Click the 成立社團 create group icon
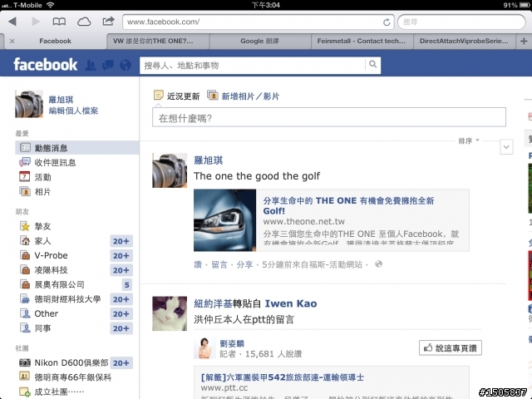Image resolution: width=532 pixels, height=399 pixels. coord(25,392)
